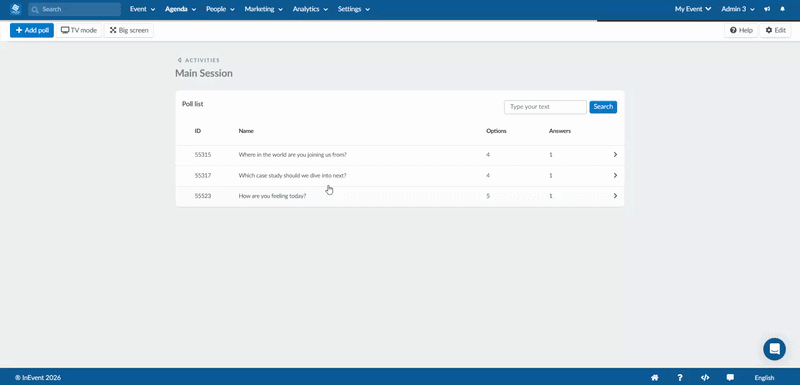Click the footer comment icon
The width and height of the screenshot is (800, 385).
click(x=730, y=378)
